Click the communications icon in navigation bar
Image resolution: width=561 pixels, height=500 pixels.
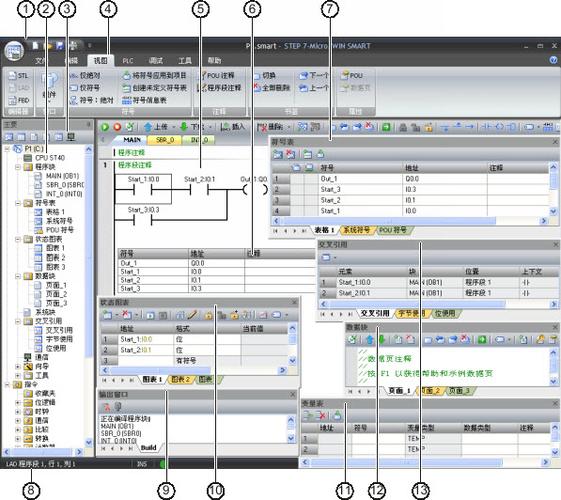click(71, 137)
